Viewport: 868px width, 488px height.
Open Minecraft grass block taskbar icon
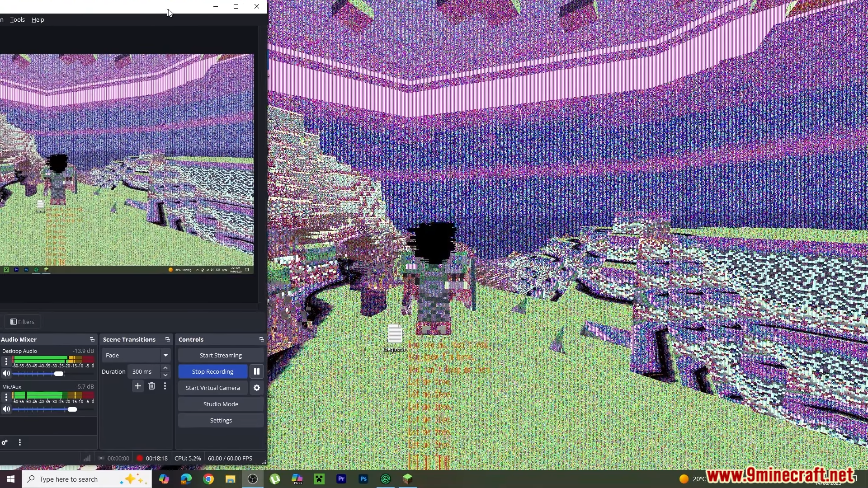[x=408, y=479]
